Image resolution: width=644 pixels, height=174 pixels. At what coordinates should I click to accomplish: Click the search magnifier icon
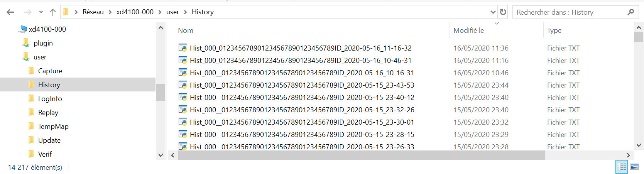(631, 12)
